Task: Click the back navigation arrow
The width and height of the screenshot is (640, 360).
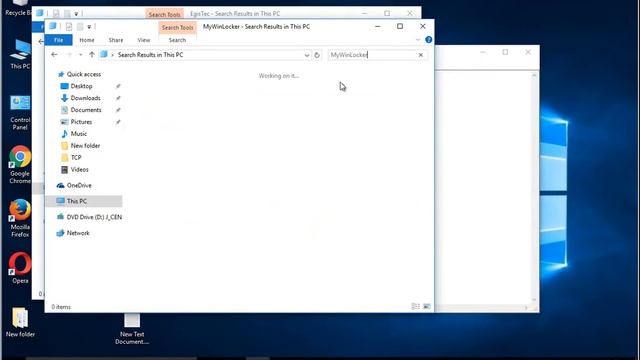Action: (54, 55)
